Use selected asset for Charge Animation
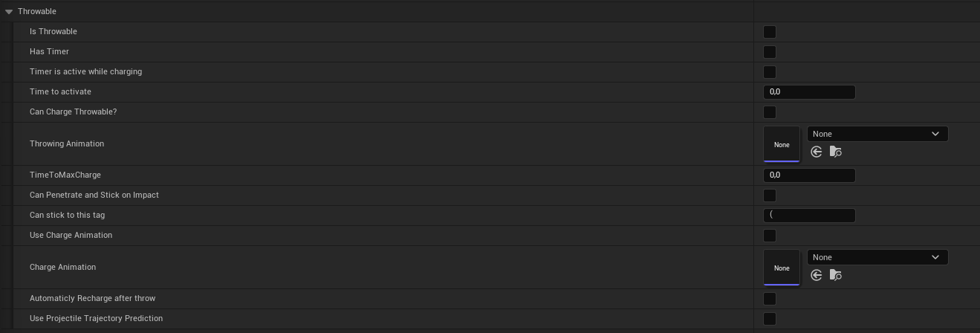Screen dimensions: 980x333 (817, 275)
